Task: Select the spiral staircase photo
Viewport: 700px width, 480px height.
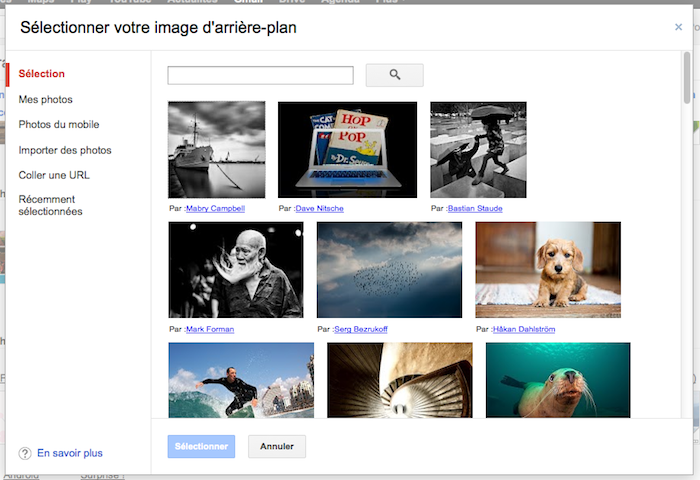Action: coord(400,380)
